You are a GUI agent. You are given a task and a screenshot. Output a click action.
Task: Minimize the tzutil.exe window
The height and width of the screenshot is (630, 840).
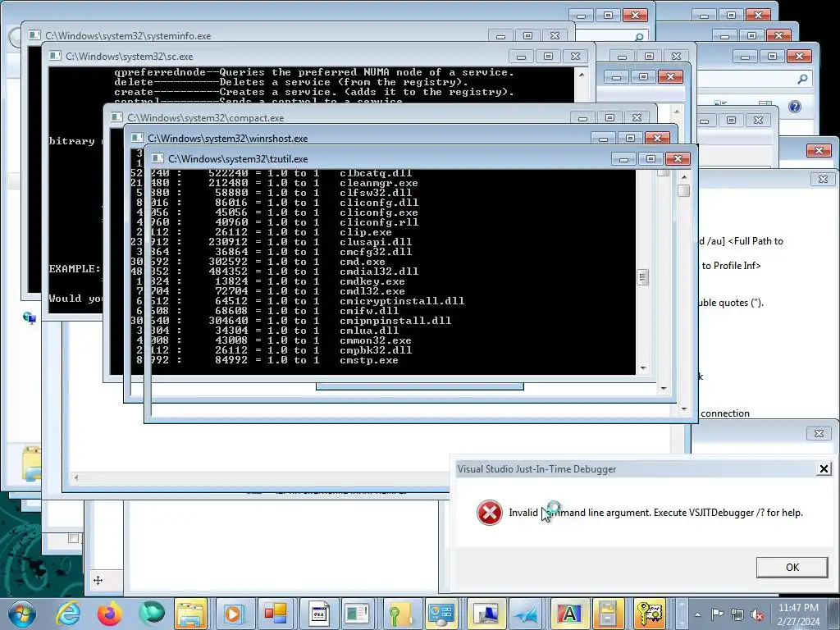point(623,158)
